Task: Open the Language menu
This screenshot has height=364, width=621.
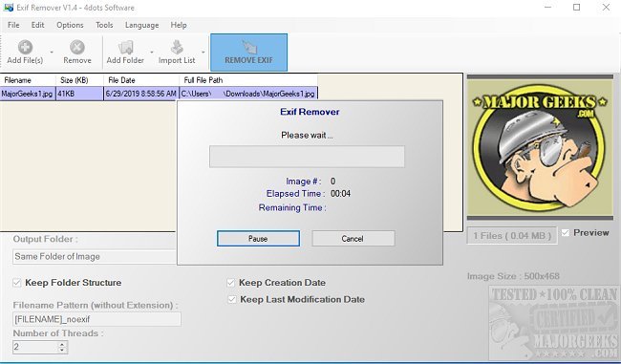Action: [141, 25]
